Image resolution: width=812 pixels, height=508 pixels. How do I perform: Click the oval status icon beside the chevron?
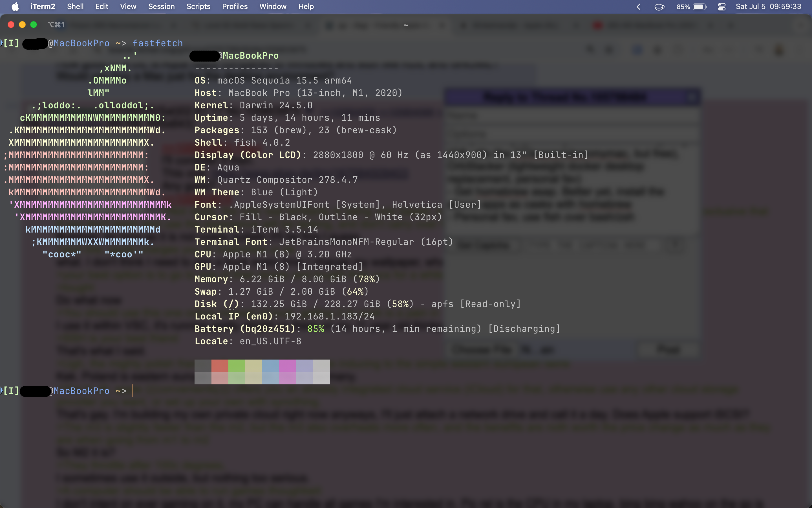(659, 7)
